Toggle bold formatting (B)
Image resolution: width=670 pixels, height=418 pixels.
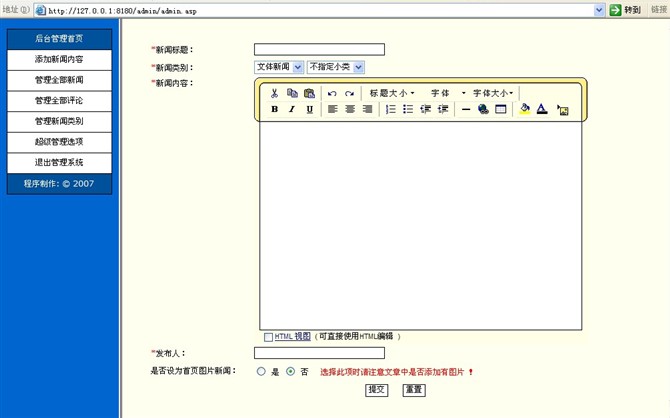pyautogui.click(x=275, y=109)
